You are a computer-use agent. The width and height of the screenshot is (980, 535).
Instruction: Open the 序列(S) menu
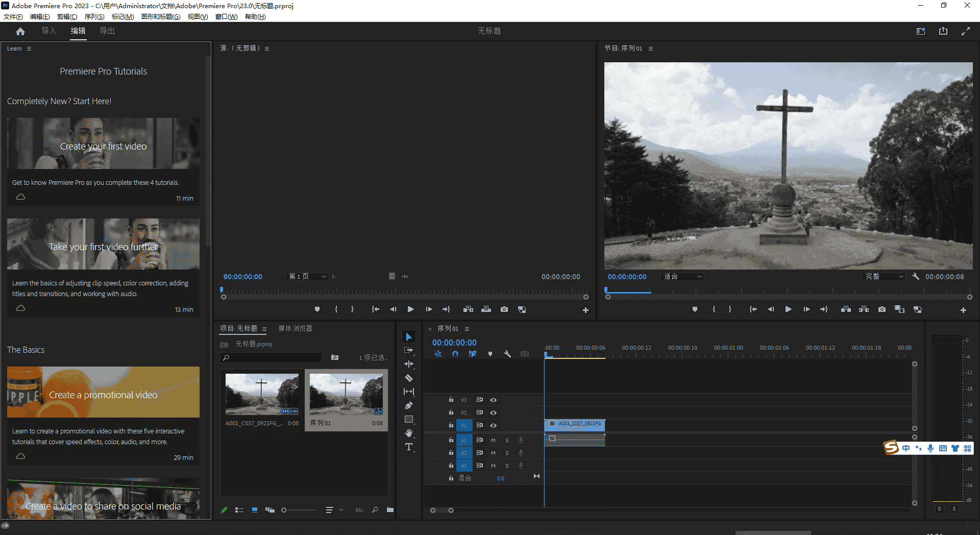(x=94, y=16)
